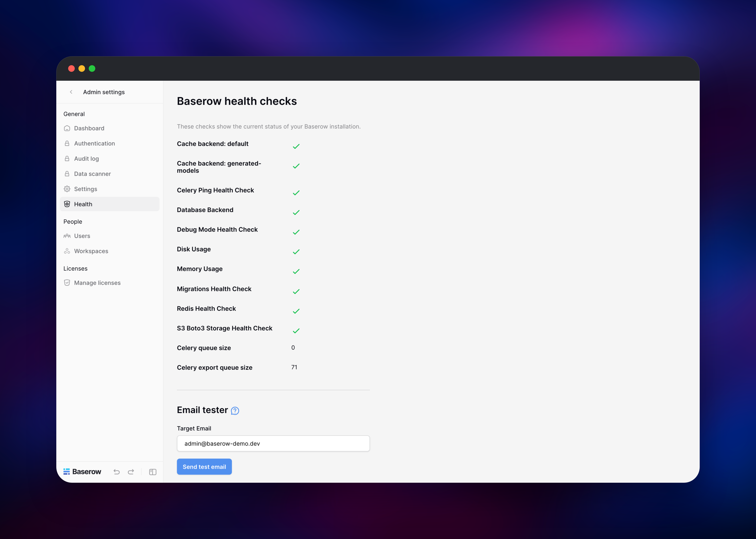Click the red close window button
This screenshot has height=539, width=756.
pyautogui.click(x=71, y=68)
